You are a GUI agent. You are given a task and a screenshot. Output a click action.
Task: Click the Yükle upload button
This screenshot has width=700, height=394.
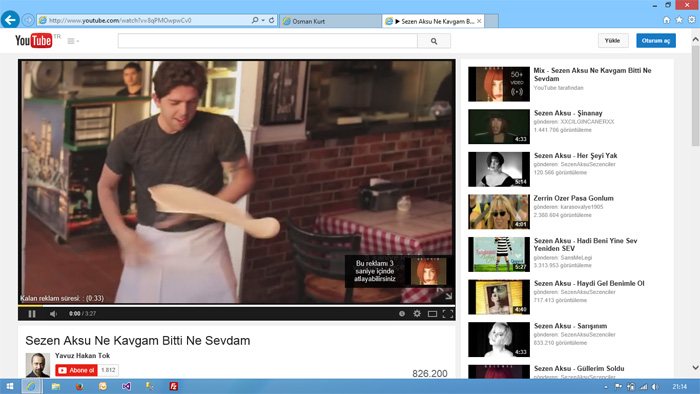click(x=612, y=41)
